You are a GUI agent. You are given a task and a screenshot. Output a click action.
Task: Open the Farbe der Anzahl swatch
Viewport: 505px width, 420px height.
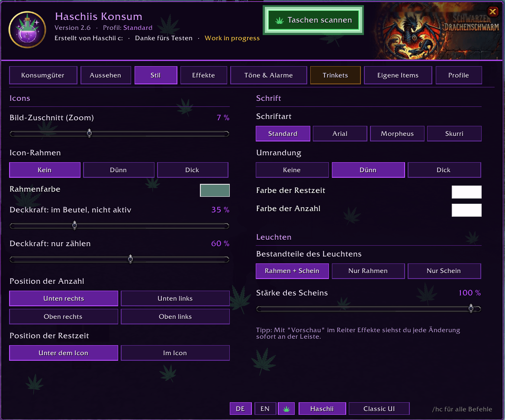466,210
